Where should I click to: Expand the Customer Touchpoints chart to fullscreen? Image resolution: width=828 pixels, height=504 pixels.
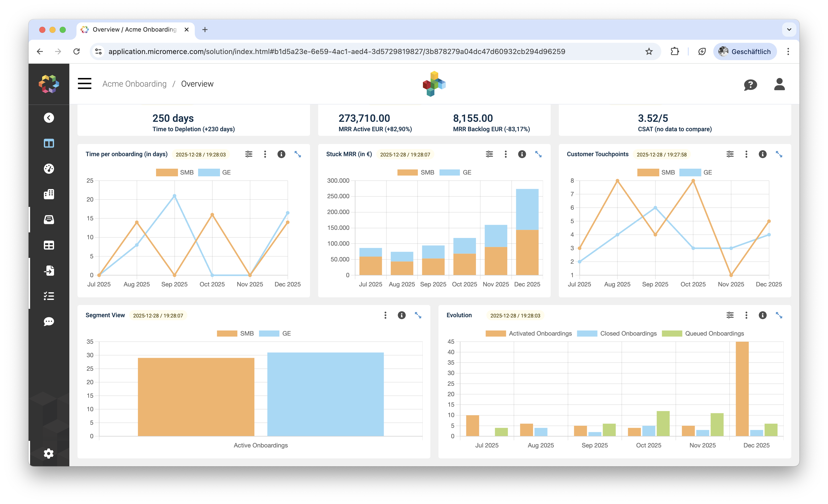779,154
